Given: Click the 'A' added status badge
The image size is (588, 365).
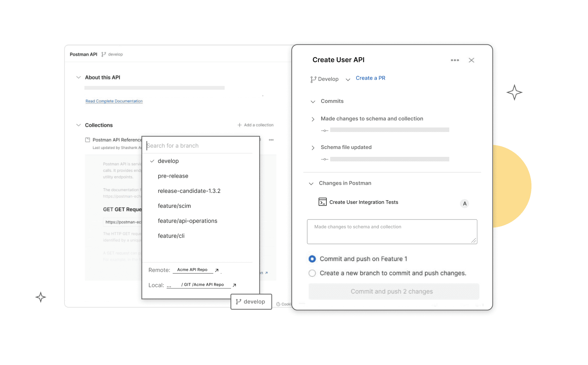Looking at the screenshot, I should (x=465, y=204).
